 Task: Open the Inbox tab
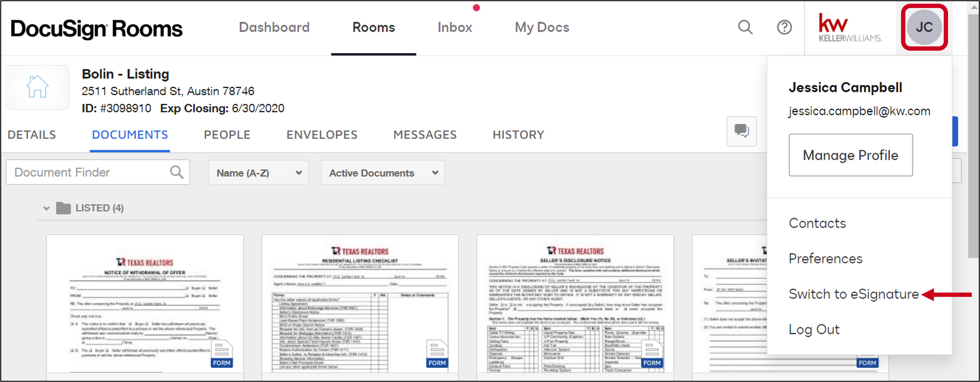click(455, 27)
